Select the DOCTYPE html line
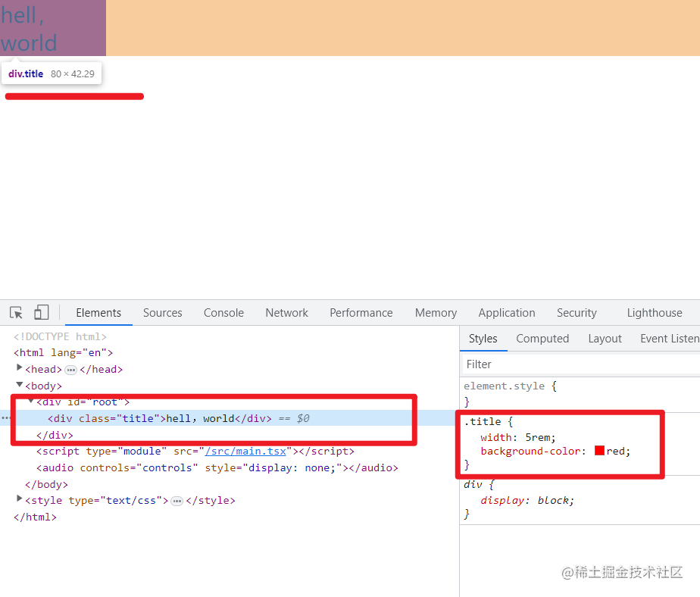The image size is (700, 597). 61,336
